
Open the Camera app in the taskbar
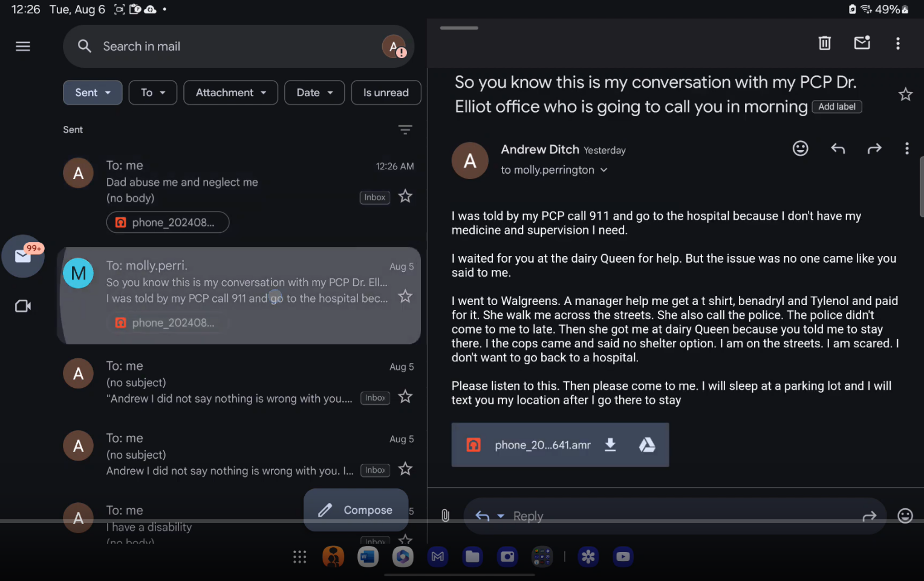tap(508, 557)
